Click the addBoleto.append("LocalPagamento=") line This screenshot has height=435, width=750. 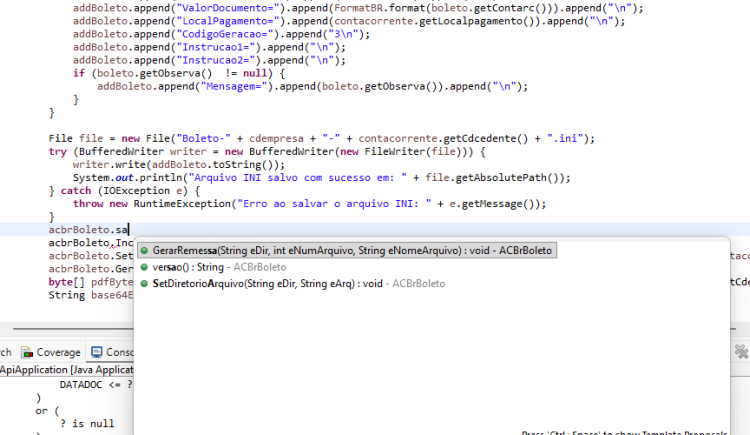(x=349, y=21)
